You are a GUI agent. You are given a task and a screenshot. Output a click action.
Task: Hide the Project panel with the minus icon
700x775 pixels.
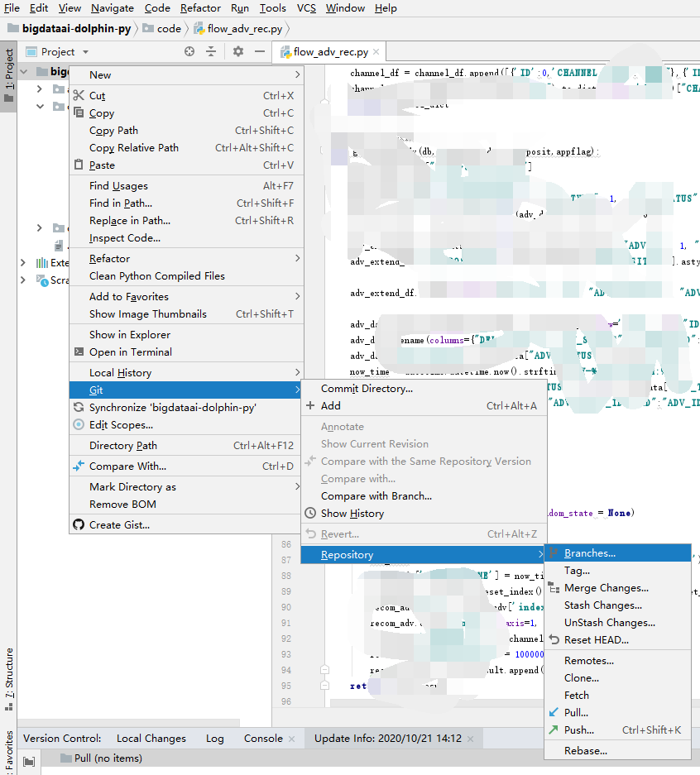coord(259,51)
